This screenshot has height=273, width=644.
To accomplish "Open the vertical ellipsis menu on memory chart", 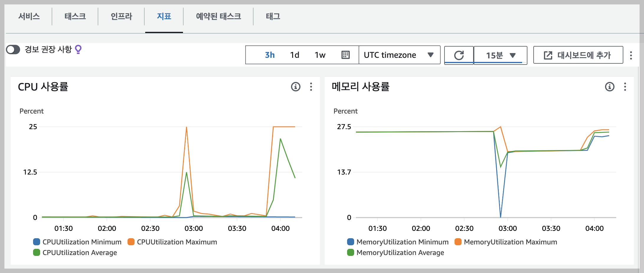I will point(625,87).
